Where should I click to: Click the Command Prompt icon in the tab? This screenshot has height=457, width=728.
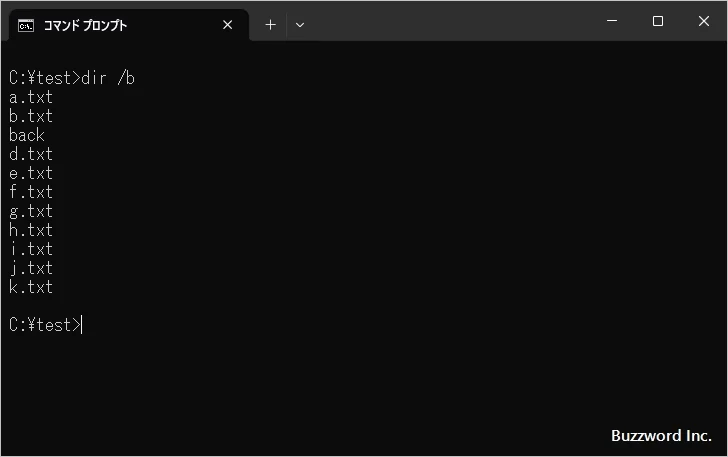[x=26, y=25]
